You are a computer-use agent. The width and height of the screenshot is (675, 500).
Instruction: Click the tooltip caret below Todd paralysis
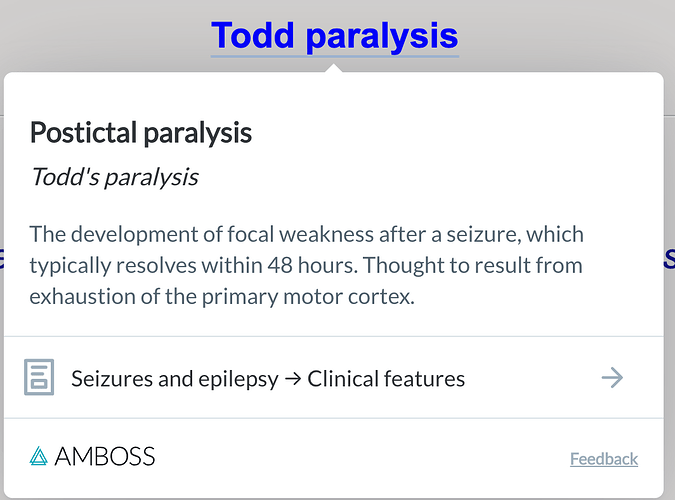[x=334, y=68]
